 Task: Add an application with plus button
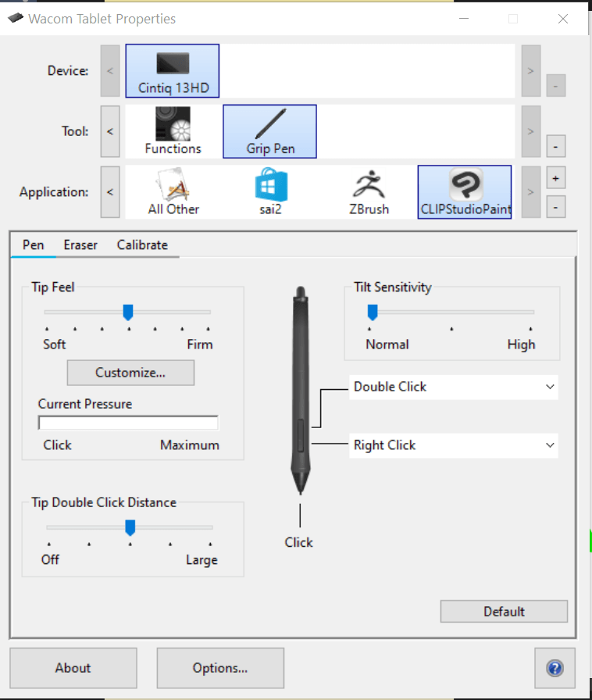pos(556,178)
